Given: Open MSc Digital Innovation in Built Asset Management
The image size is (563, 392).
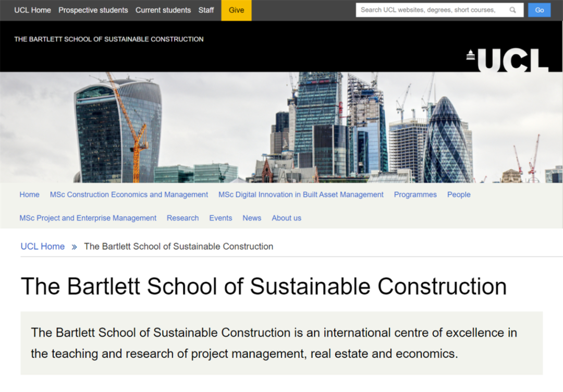Looking at the screenshot, I should click(301, 194).
